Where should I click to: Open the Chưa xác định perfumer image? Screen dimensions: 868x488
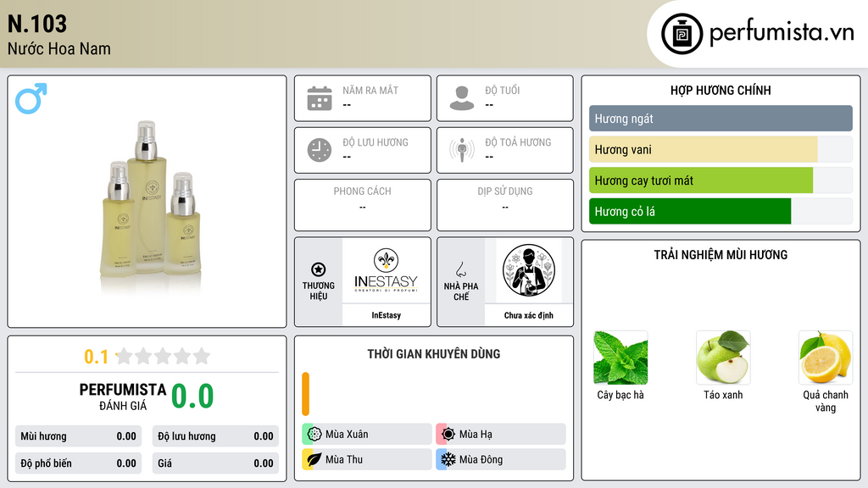(529, 270)
